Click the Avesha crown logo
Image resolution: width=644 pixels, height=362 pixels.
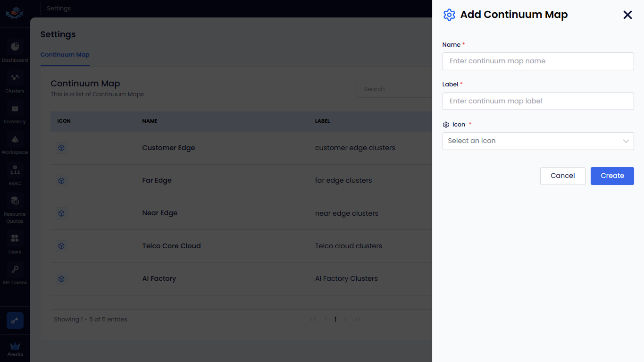point(15,346)
